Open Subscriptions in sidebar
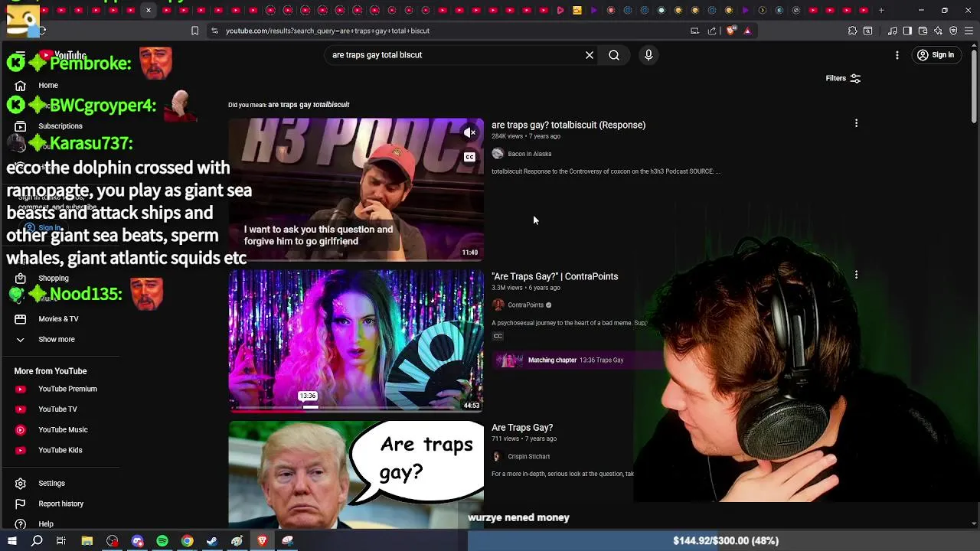Viewport: 980px width, 551px height. [60, 126]
